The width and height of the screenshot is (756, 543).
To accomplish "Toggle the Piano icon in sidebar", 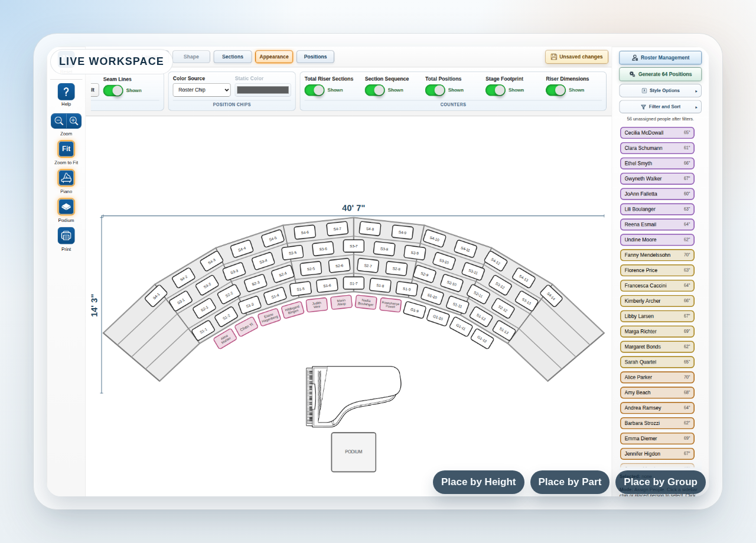I will coord(66,178).
